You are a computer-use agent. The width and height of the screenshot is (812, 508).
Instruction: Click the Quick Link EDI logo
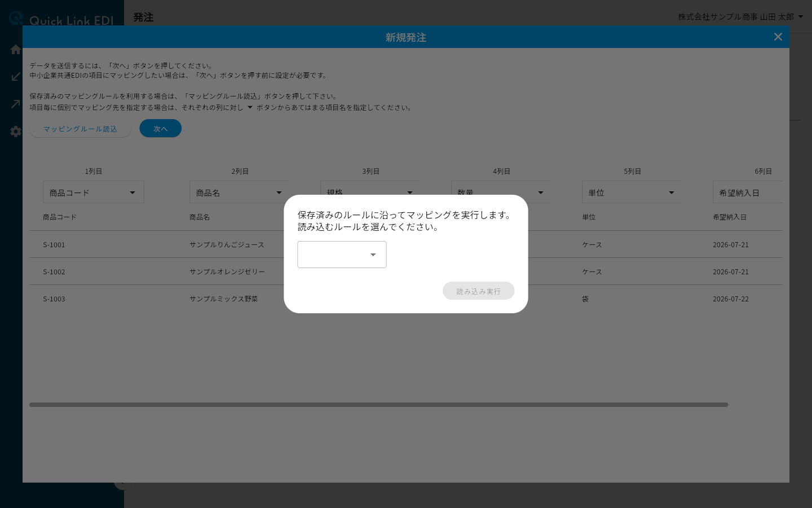[x=62, y=19]
